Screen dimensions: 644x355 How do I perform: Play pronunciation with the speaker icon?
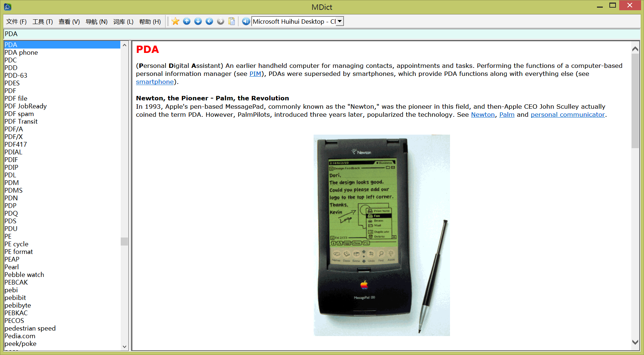(246, 22)
